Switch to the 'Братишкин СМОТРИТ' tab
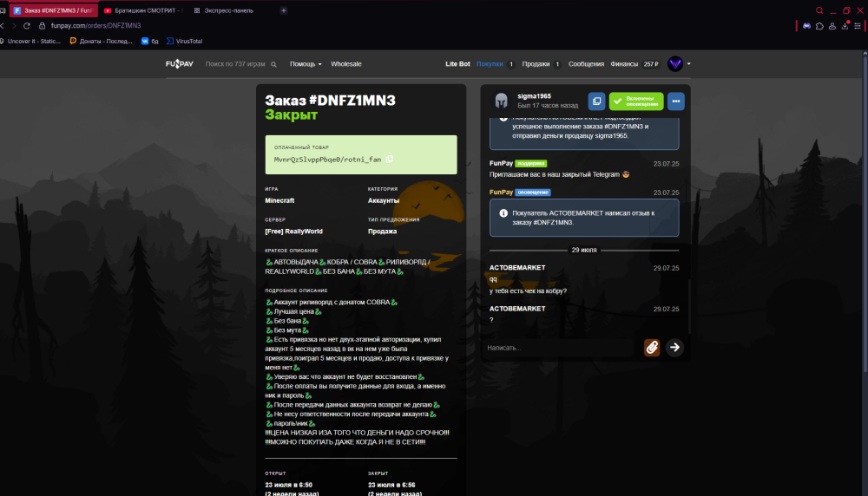868x496 pixels. coord(143,10)
